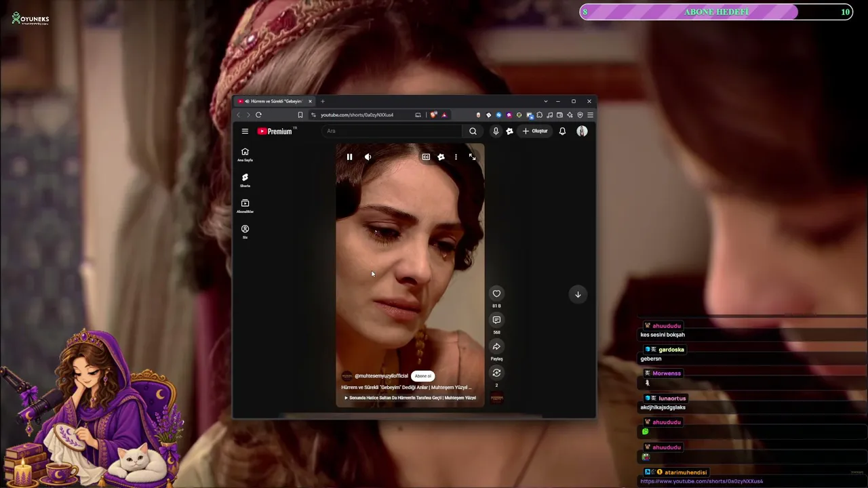Open comments for the Short
The height and width of the screenshot is (488, 868).
tap(496, 320)
